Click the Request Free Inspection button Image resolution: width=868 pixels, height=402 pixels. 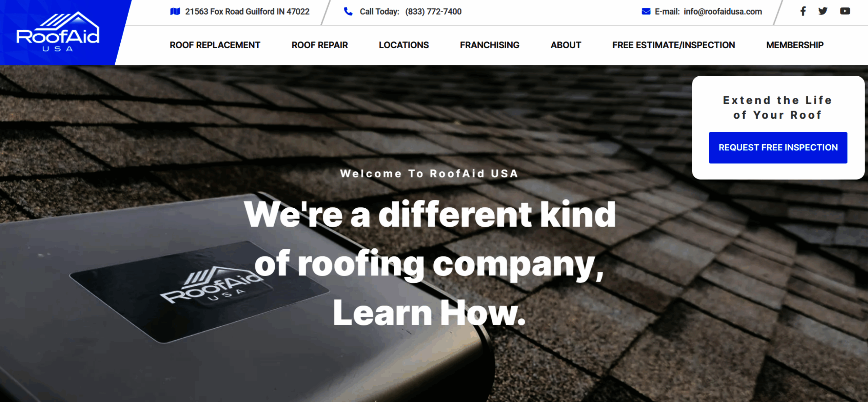coord(778,148)
